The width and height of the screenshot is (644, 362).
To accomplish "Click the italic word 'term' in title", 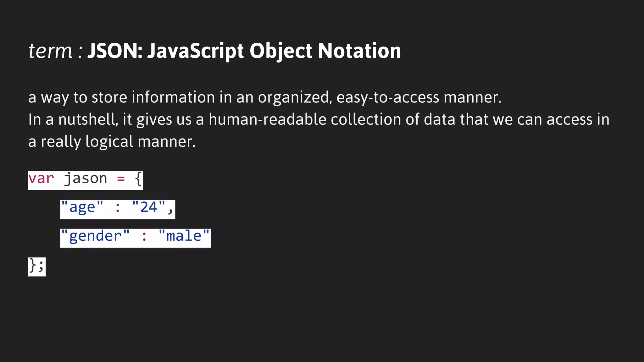I will pyautogui.click(x=50, y=51).
